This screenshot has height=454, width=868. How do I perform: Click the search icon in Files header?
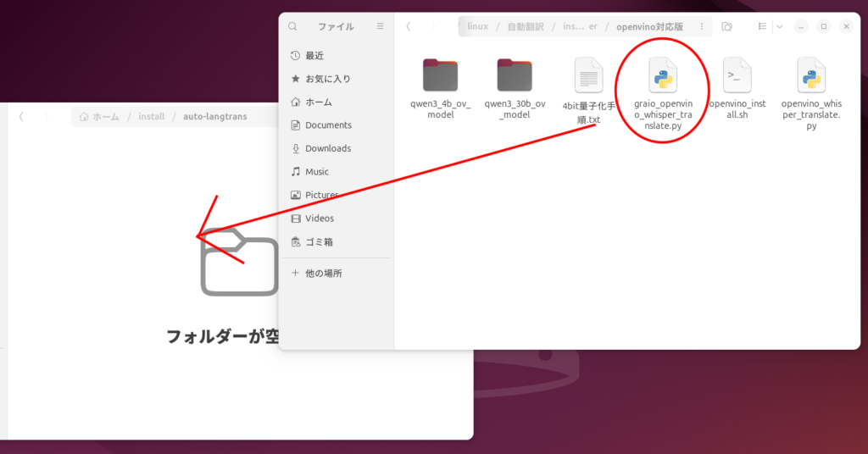point(292,27)
